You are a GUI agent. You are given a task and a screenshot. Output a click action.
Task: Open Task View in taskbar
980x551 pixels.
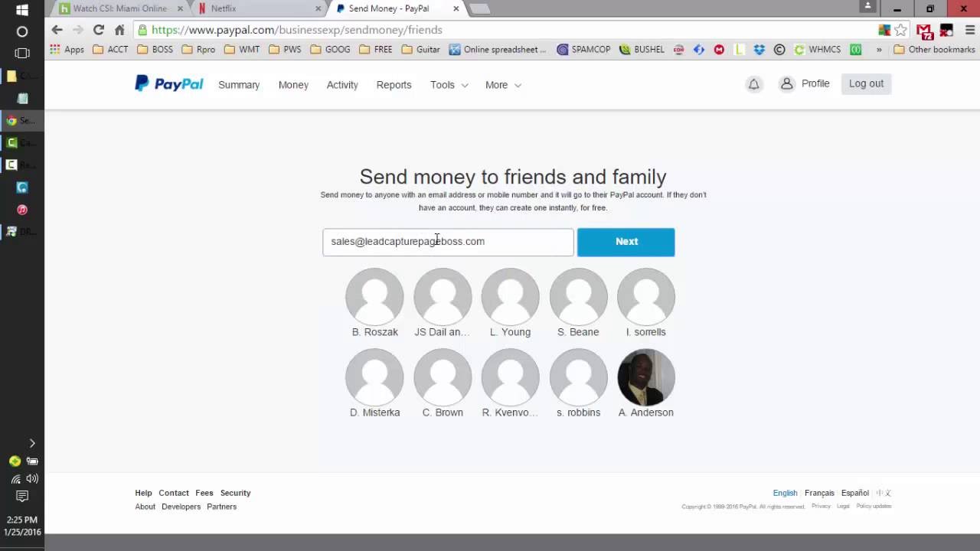point(22,54)
